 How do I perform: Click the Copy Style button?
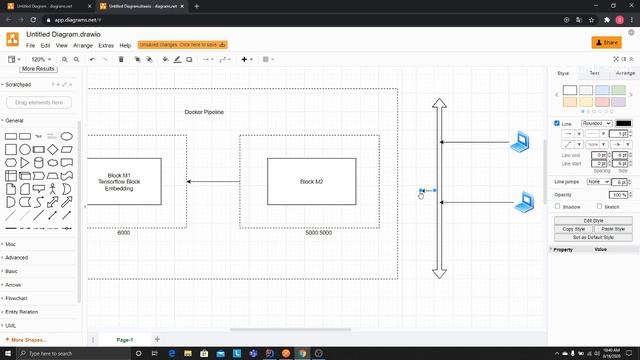click(x=573, y=229)
